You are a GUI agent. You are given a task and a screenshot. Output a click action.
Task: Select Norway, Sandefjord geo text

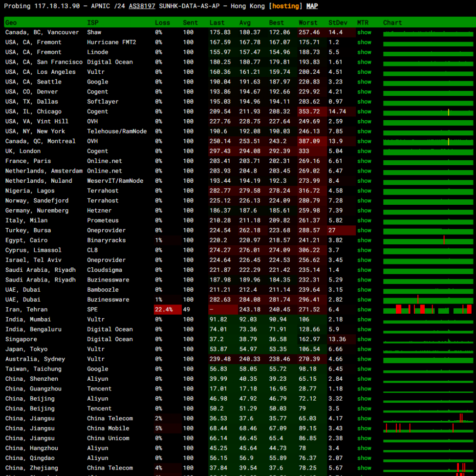pos(37,201)
